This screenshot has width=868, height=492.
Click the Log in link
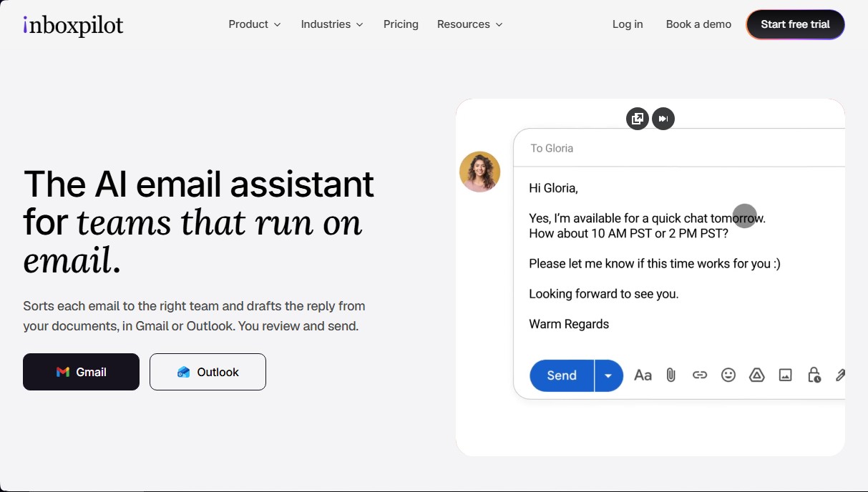click(x=628, y=24)
